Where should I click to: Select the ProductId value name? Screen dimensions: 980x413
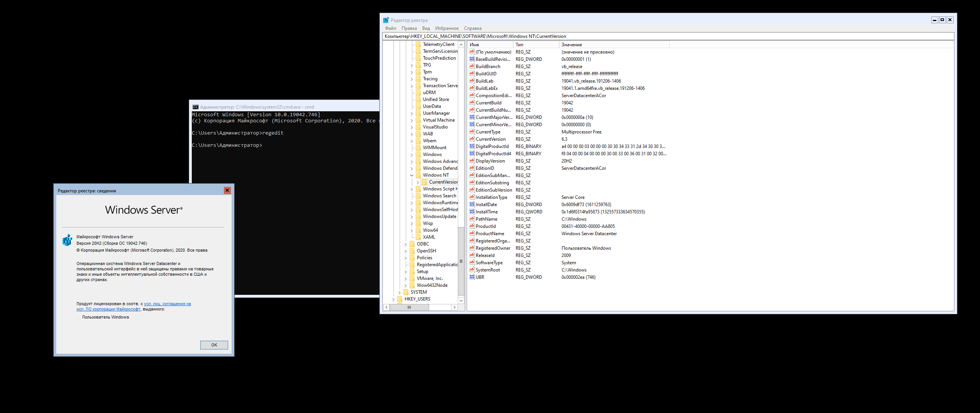point(485,226)
